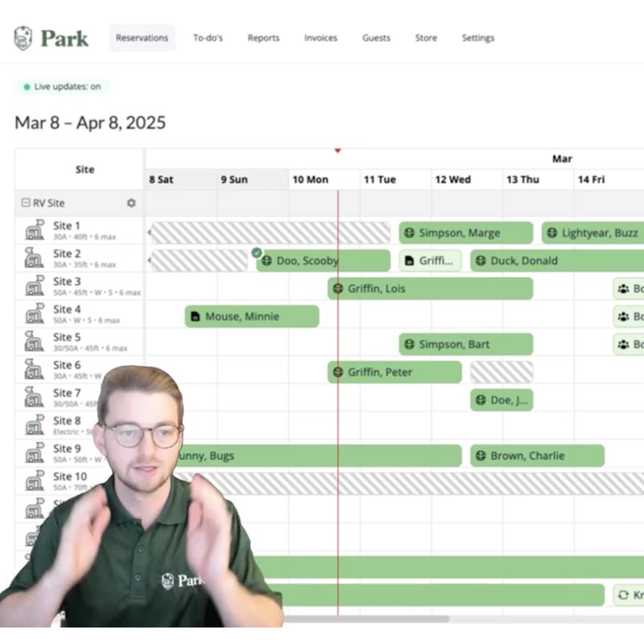Screen dimensions: 644x644
Task: Click globe icon on Doe, J...
Action: (x=481, y=400)
